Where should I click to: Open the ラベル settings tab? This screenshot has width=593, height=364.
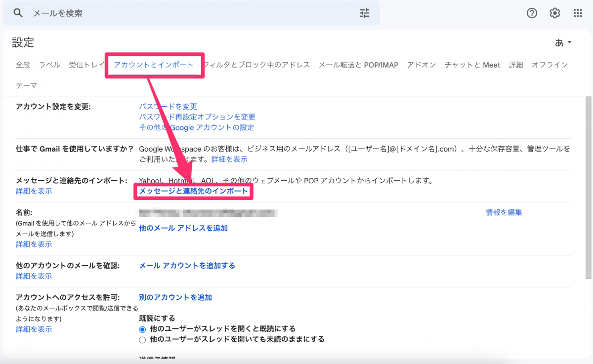[49, 65]
